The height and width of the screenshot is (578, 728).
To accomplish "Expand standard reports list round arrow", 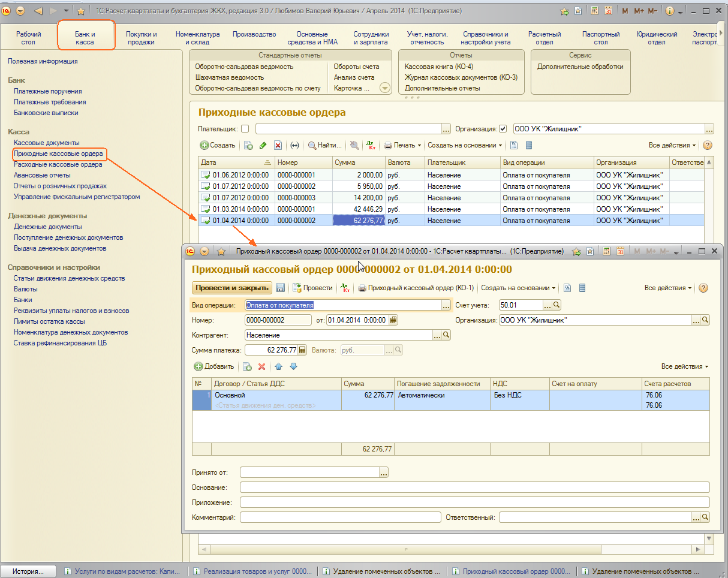I will 385,88.
